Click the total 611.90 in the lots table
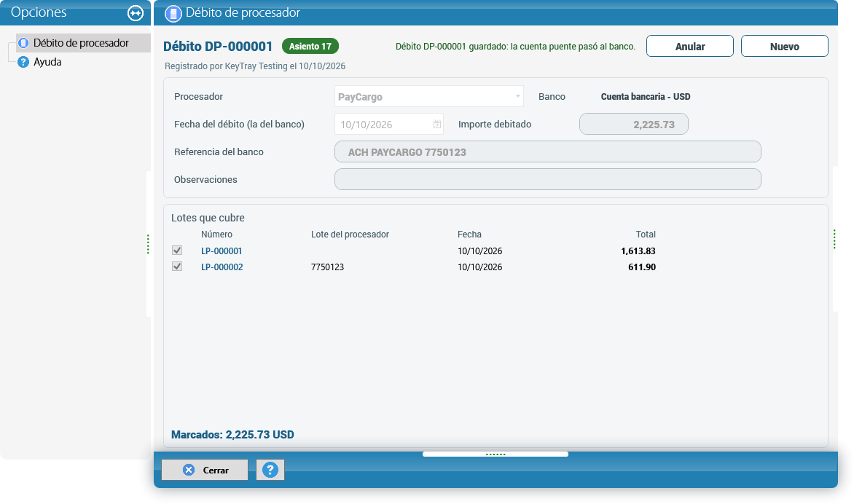 click(642, 267)
